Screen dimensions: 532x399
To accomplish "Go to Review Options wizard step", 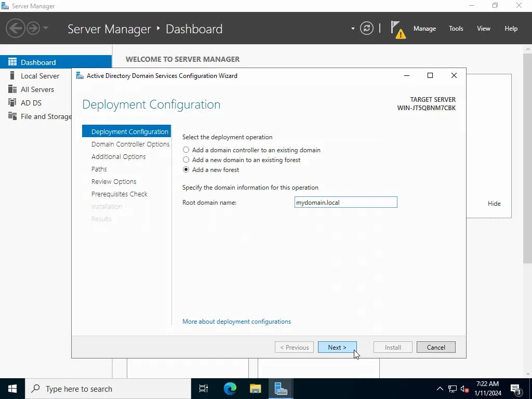I will [x=114, y=181].
